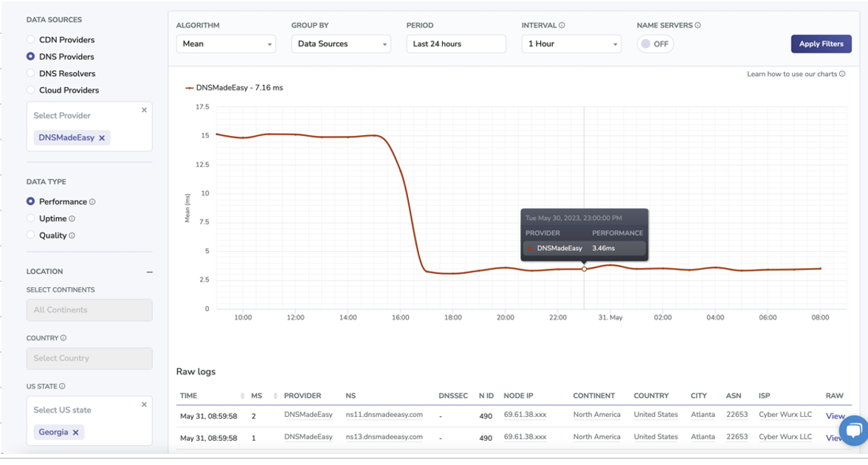Image resolution: width=868 pixels, height=465 pixels.
Task: Click the Period field
Action: pyautogui.click(x=456, y=44)
